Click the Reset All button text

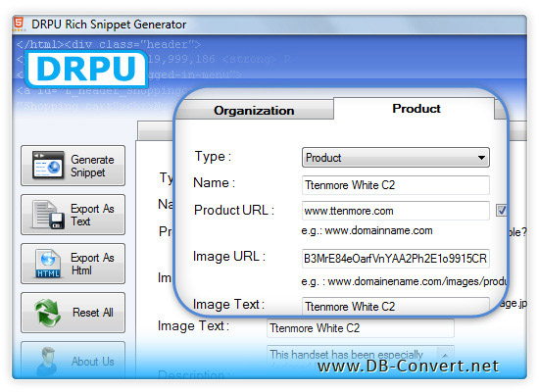[x=93, y=313]
